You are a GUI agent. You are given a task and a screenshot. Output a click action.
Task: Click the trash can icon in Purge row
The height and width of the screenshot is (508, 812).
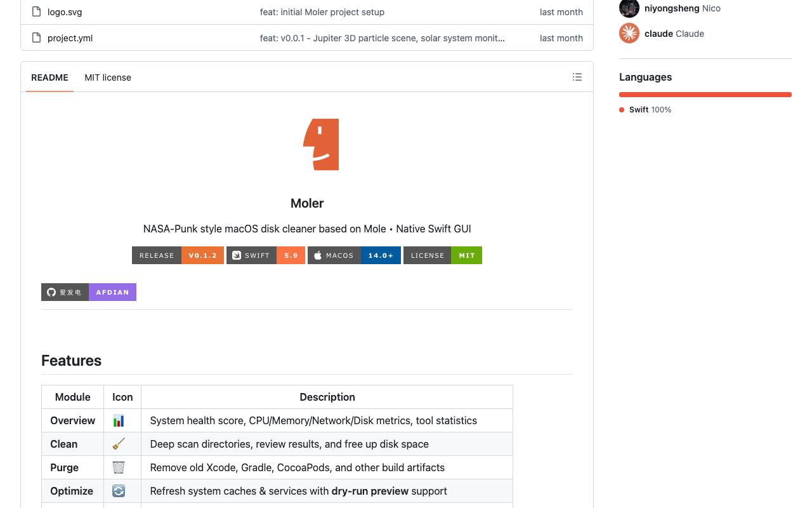pyautogui.click(x=119, y=467)
